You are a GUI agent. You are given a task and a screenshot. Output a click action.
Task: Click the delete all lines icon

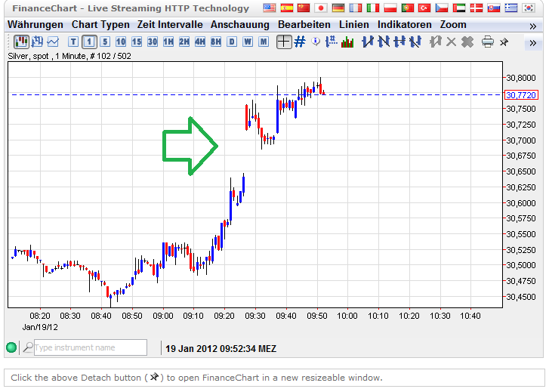(467, 42)
